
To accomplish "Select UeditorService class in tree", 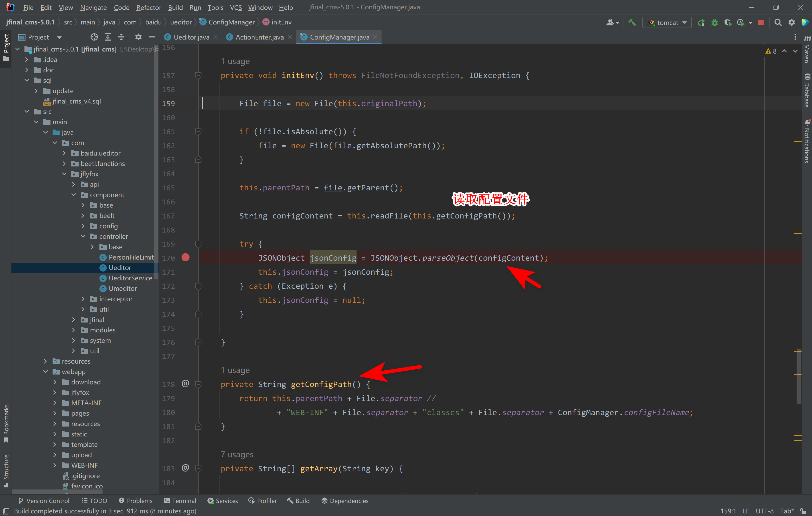I will click(130, 278).
